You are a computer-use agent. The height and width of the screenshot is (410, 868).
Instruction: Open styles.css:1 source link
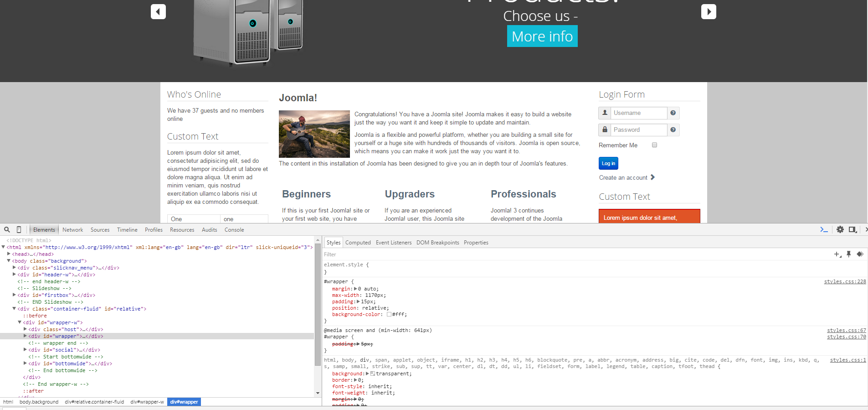click(x=848, y=360)
